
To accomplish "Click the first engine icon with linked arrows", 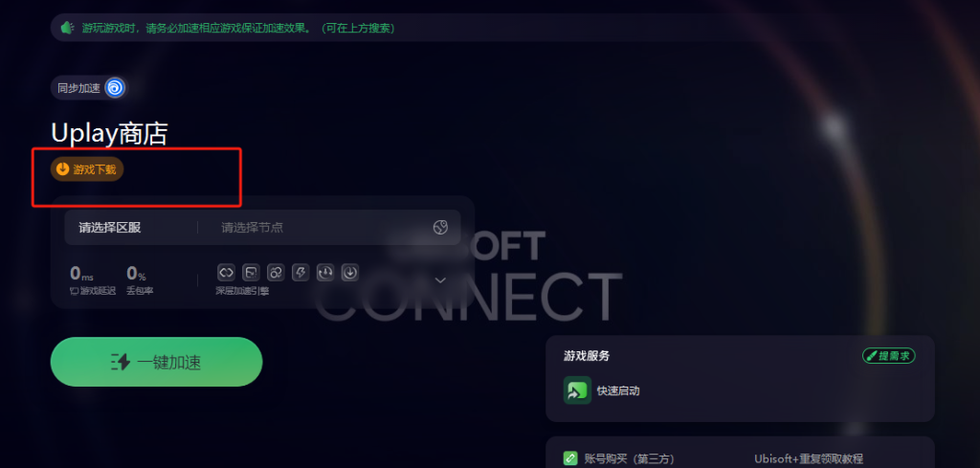I will pyautogui.click(x=226, y=273).
